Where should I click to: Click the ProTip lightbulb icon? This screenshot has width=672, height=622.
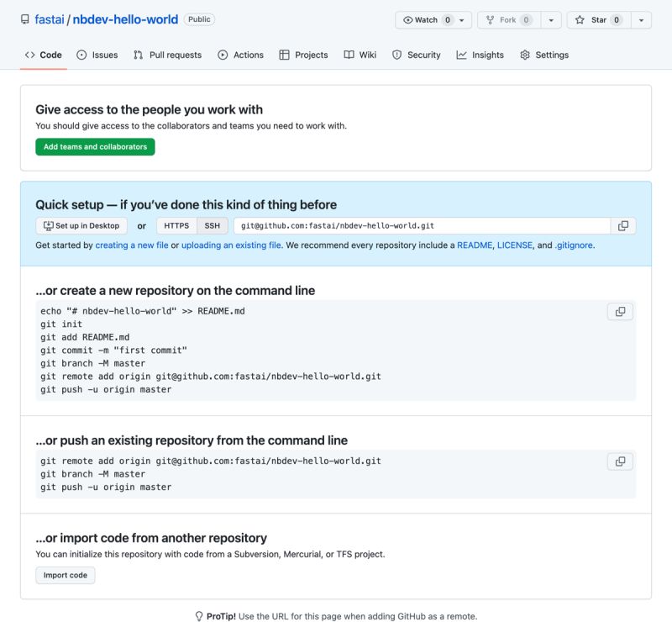pos(198,615)
